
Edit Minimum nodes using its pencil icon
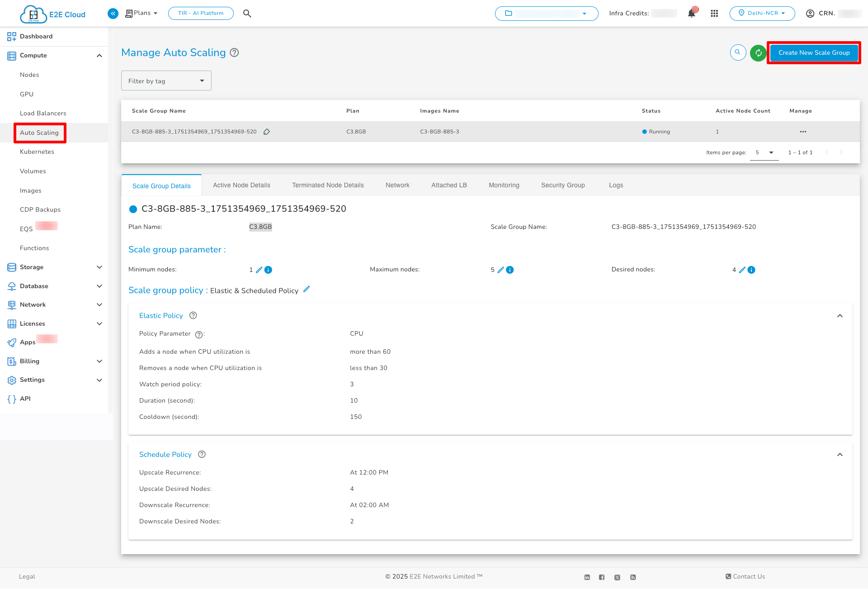(x=259, y=270)
